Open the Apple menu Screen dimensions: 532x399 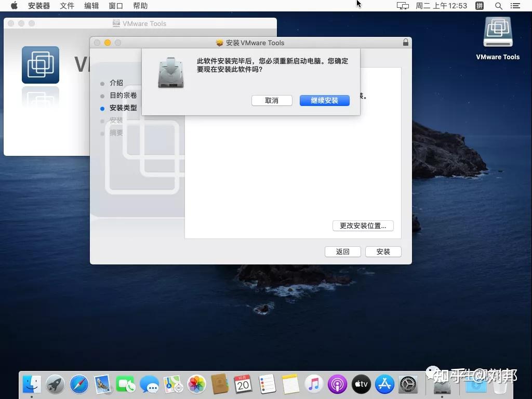(14, 6)
